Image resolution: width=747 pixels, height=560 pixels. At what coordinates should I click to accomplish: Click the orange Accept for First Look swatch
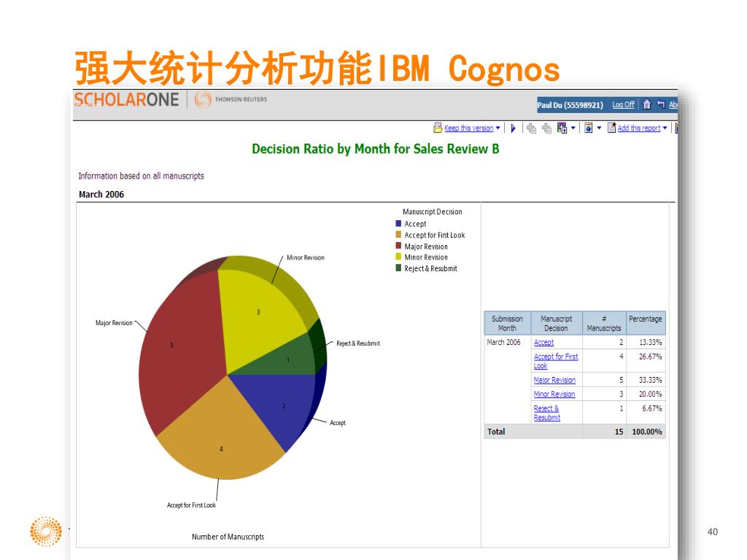[398, 234]
